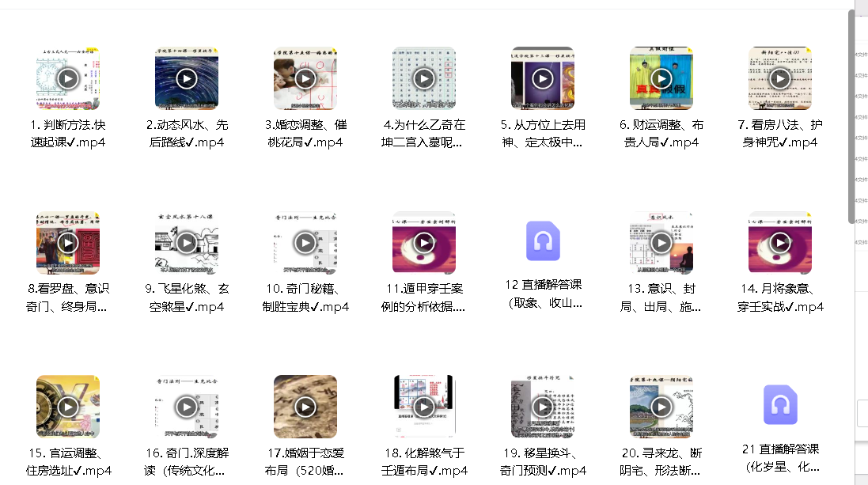Image resolution: width=868 pixels, height=485 pixels.
Task: Play video 11.遁甲穿壬案例的分析依据
Action: pos(424,242)
